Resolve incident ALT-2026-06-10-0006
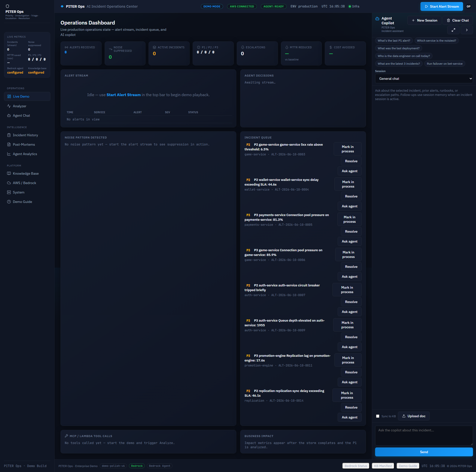 pyautogui.click(x=351, y=267)
